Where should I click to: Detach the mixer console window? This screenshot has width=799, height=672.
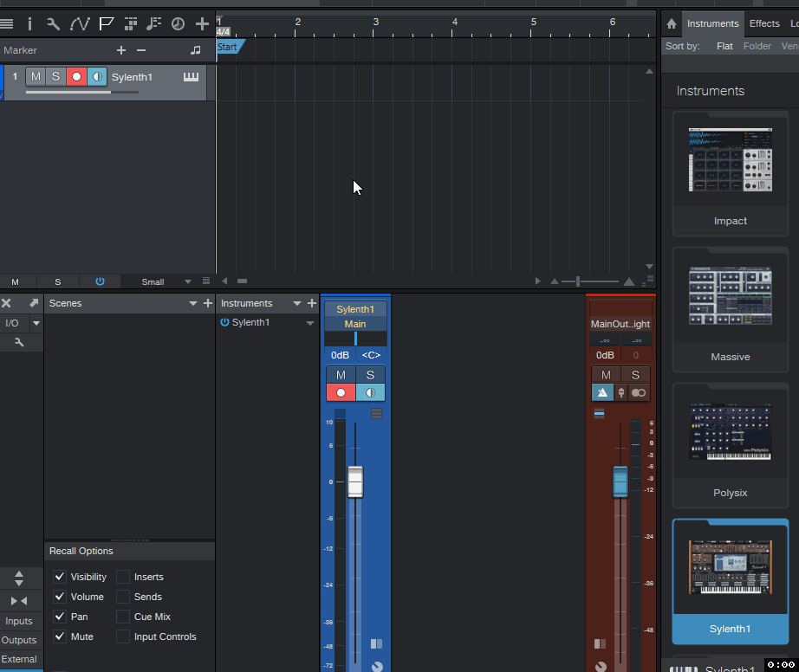tap(34, 303)
